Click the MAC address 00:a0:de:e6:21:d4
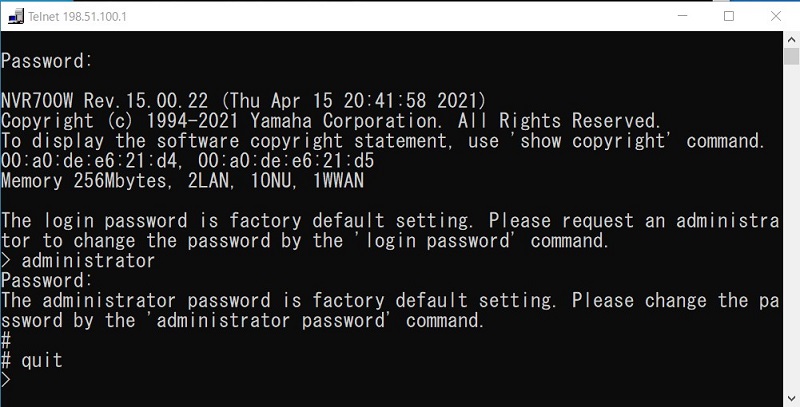The image size is (800, 407). tap(90, 160)
